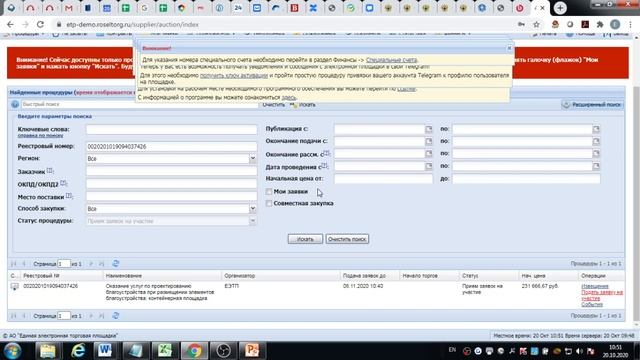Open the Chrome extensions puzzle icon
The image size is (640, 360).
coord(600,24)
